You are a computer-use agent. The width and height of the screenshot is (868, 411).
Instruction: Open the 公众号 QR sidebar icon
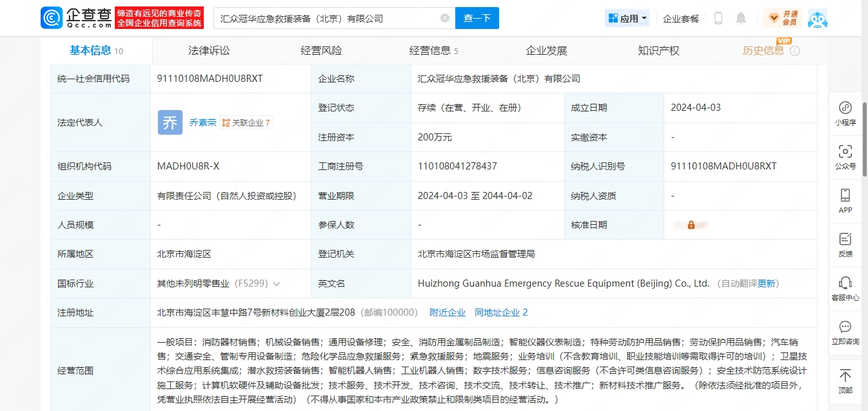tap(845, 157)
